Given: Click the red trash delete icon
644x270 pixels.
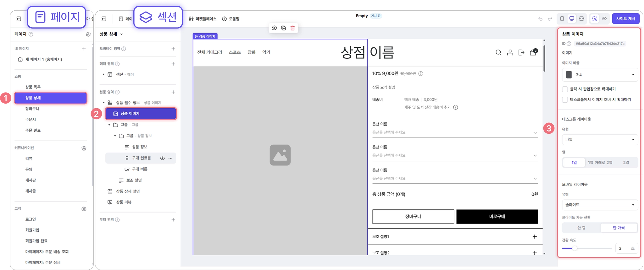Looking at the screenshot, I should [x=292, y=28].
